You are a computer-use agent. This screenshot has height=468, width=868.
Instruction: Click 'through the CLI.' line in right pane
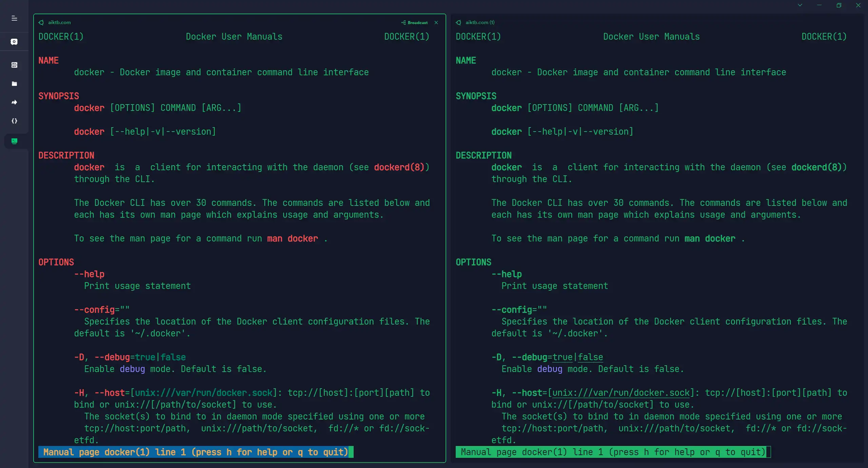click(532, 179)
